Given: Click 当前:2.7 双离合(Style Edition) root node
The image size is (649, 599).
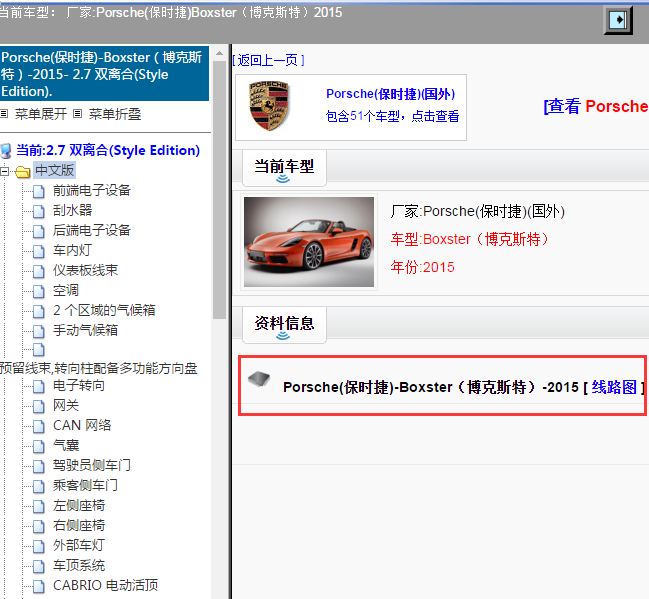Looking at the screenshot, I should click(108, 150).
